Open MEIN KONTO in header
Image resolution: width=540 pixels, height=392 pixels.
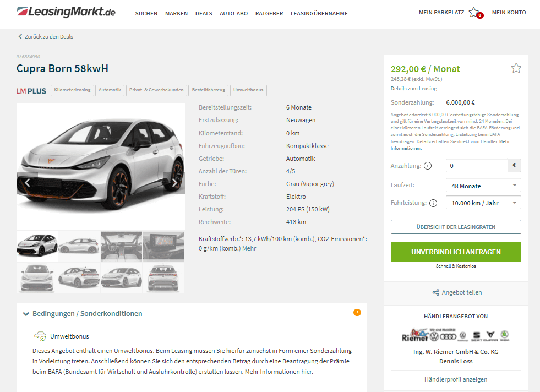(509, 13)
